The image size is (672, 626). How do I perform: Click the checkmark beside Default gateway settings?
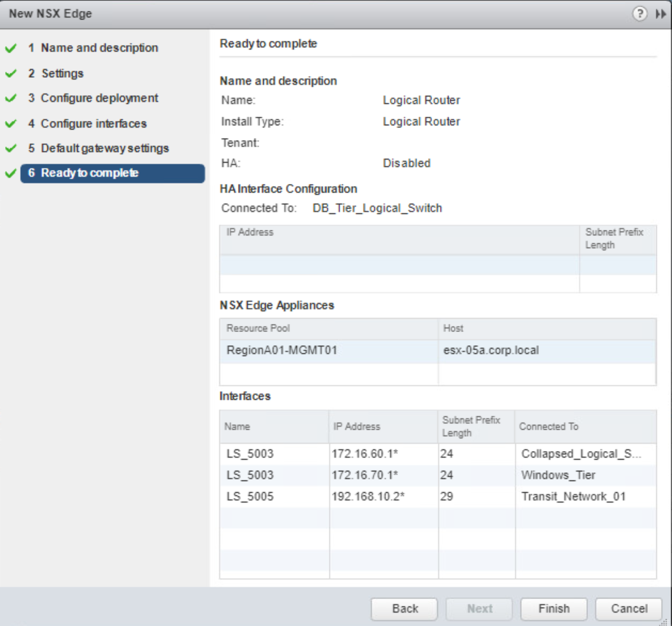pyautogui.click(x=10, y=148)
